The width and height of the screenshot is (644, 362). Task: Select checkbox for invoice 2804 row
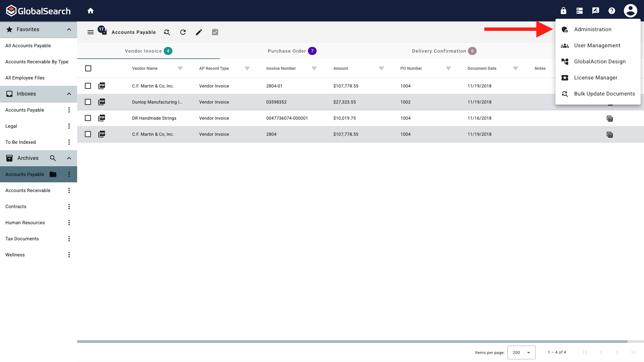pyautogui.click(x=88, y=134)
